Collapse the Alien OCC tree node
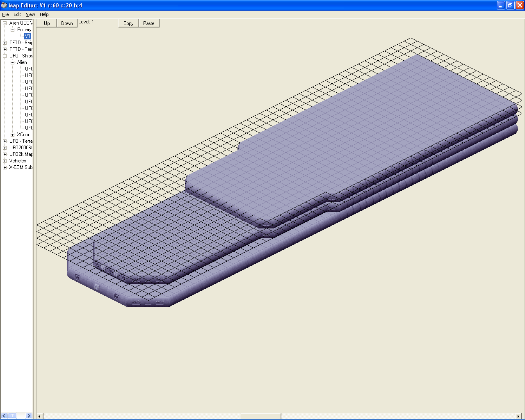Image resolution: width=525 pixels, height=420 pixels. click(x=5, y=23)
